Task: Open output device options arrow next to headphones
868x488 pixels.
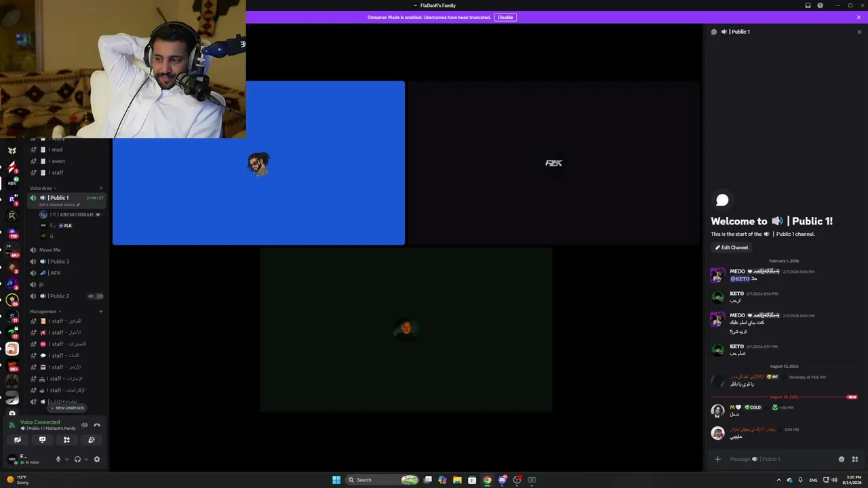Action: pyautogui.click(x=85, y=459)
